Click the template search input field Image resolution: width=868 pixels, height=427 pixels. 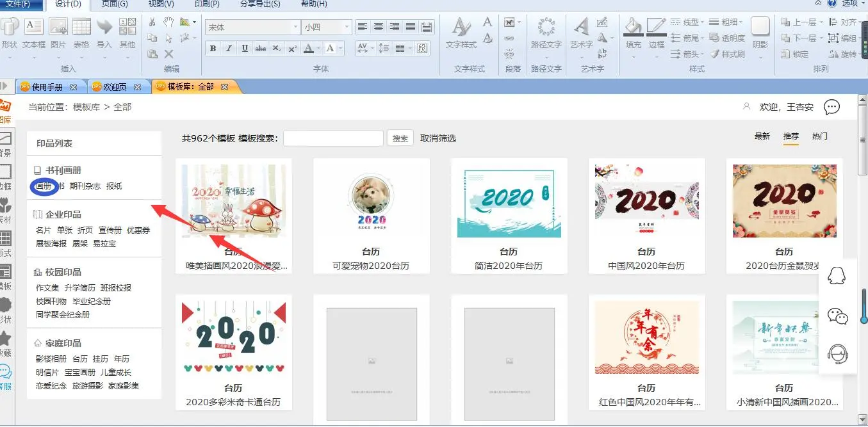(x=333, y=138)
